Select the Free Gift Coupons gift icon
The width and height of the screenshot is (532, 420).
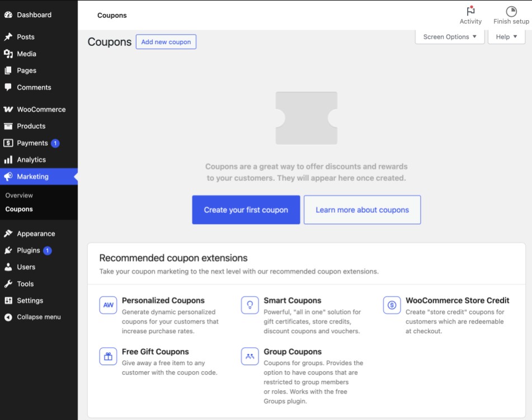tap(107, 357)
